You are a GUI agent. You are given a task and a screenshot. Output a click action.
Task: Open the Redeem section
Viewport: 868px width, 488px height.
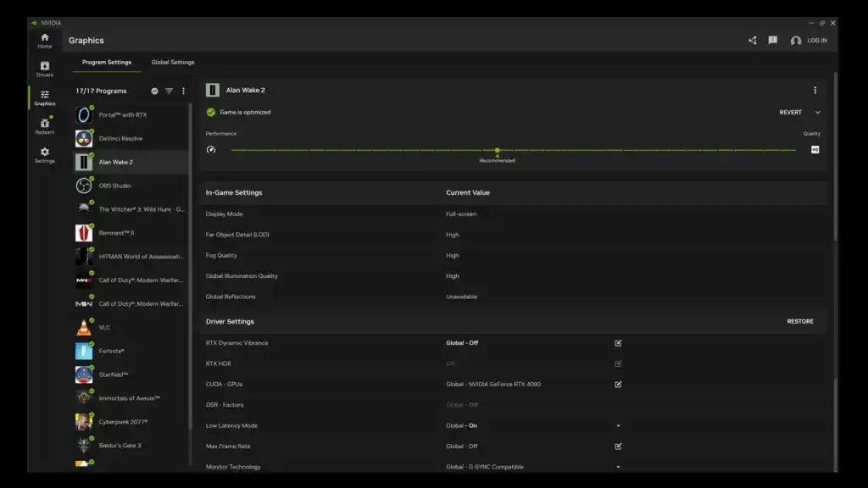tap(45, 126)
